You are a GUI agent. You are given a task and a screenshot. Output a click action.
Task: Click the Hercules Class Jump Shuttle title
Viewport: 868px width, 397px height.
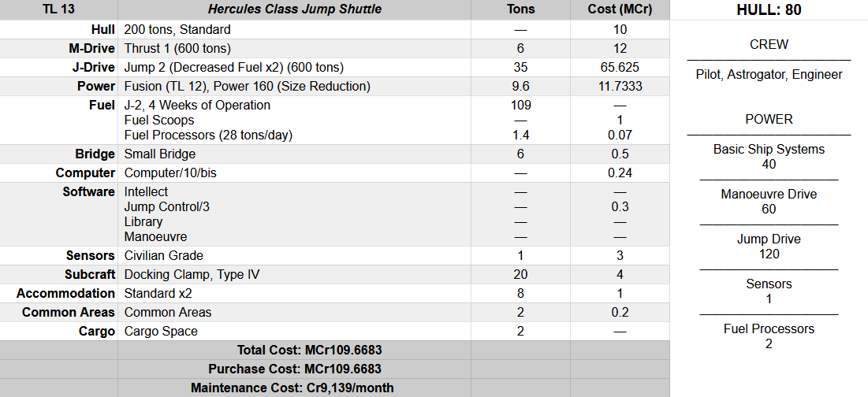coord(294,9)
